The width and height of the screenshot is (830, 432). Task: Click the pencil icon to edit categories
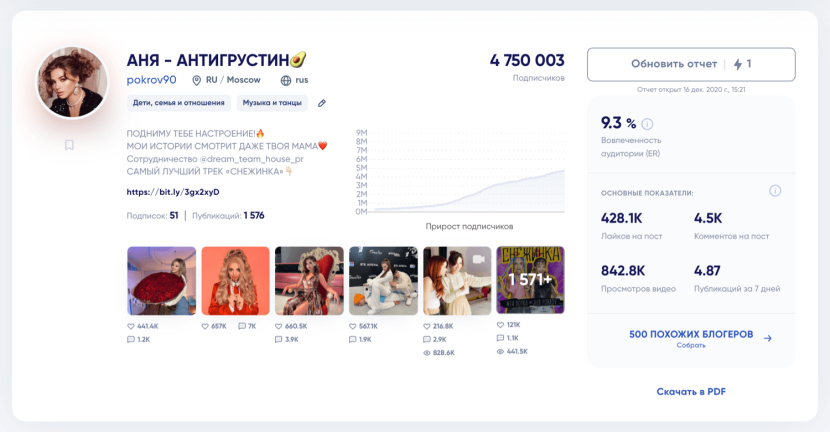tap(322, 103)
